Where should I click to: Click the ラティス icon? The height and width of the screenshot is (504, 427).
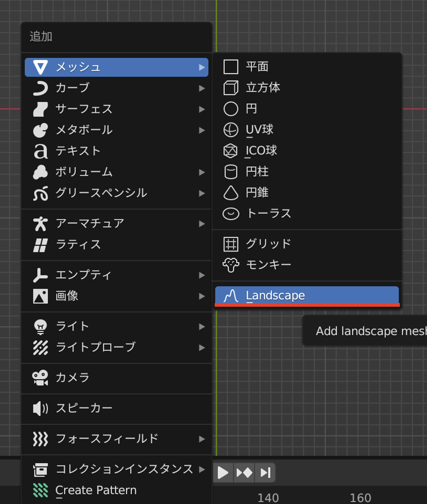[40, 245]
